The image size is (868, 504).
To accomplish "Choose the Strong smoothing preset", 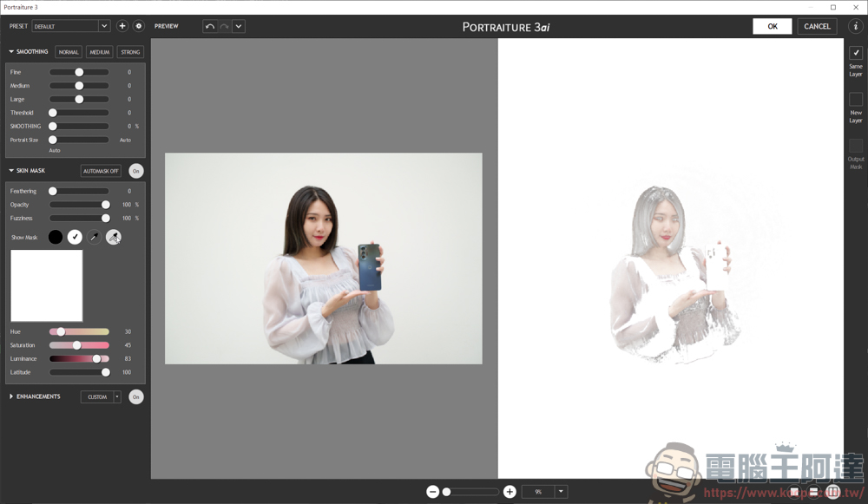I will pos(130,52).
